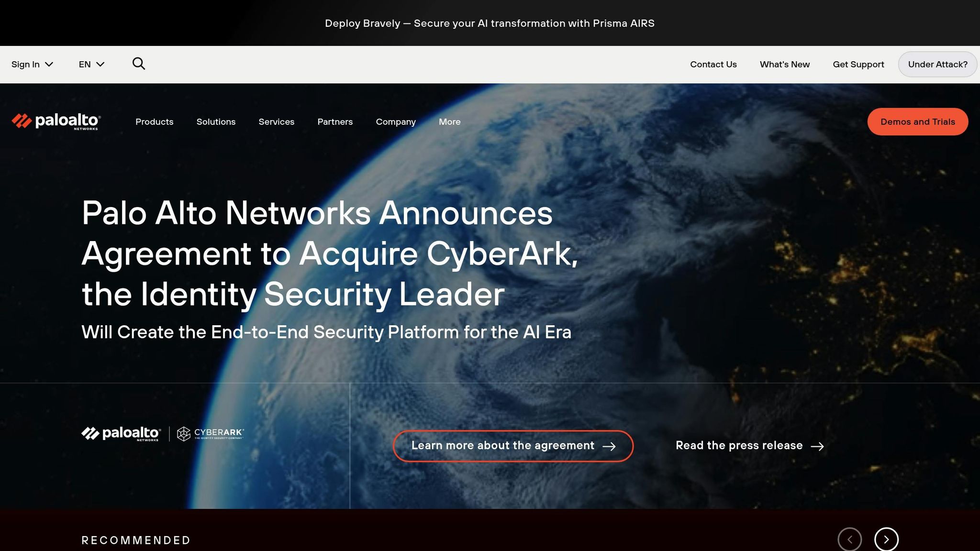Screen dimensions: 980x551
Task: Open the search using the magnifier icon
Action: (x=138, y=64)
